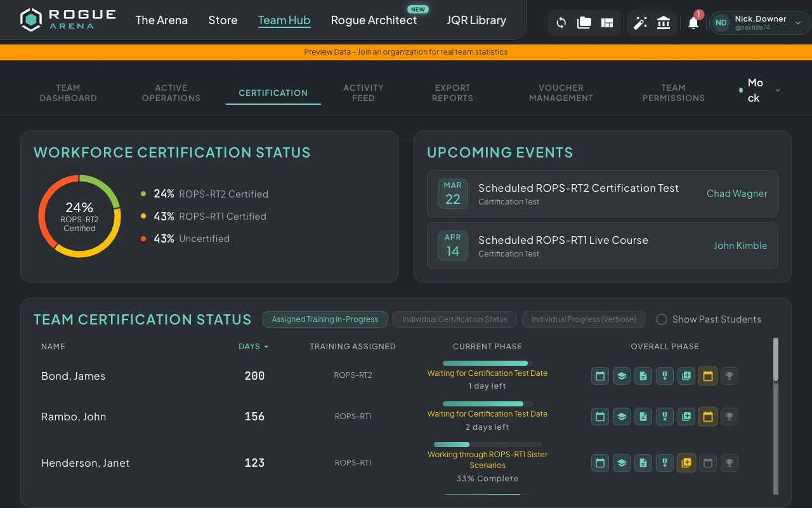Enable the Show Past Students option

[662, 319]
